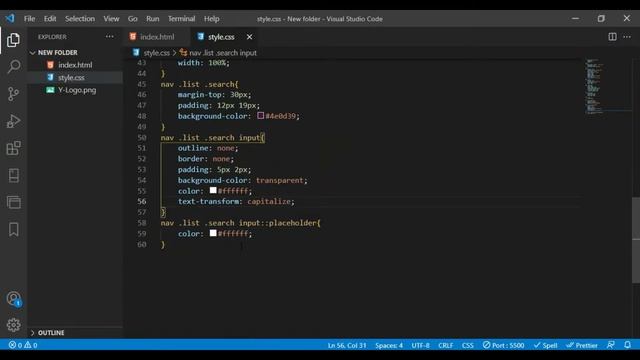Open the Manage gear icon
Viewport: 640px width, 360px height.
click(13, 325)
